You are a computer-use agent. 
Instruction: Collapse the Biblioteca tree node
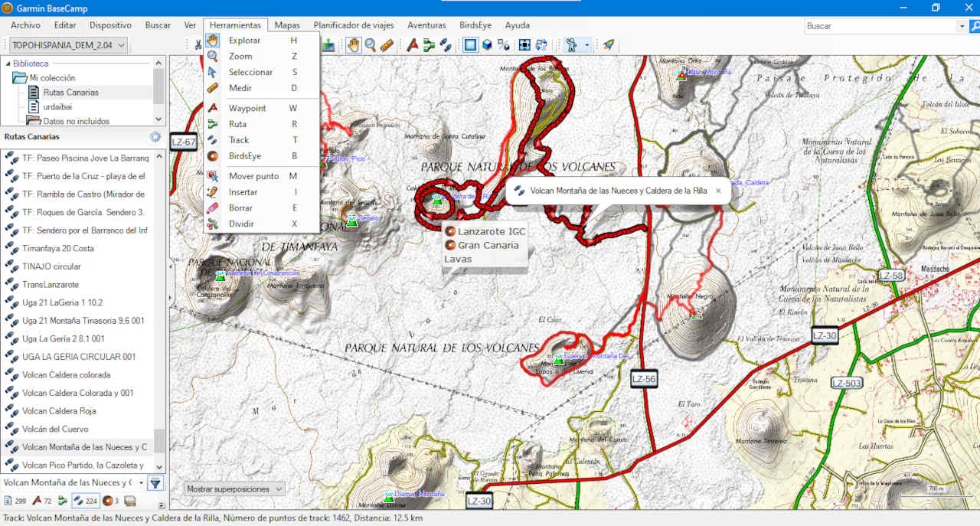point(8,64)
